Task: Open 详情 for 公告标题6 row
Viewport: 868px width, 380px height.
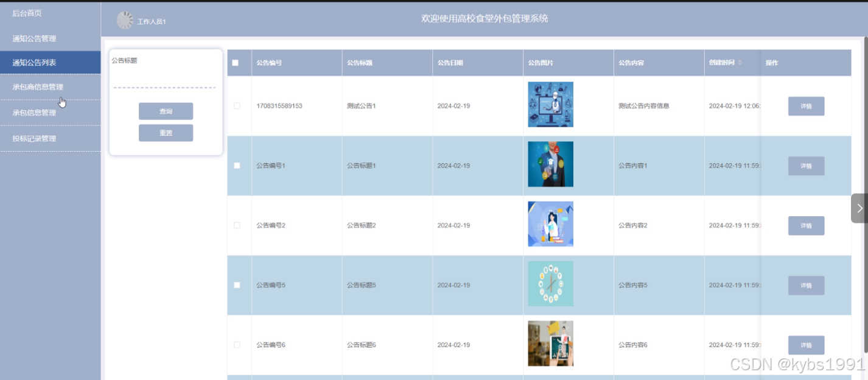Action: tap(806, 345)
